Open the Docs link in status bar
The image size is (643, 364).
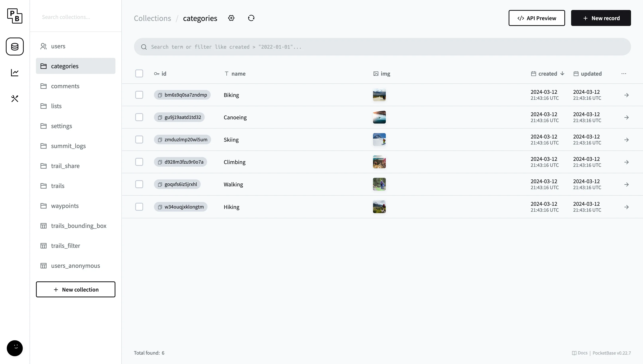580,353
